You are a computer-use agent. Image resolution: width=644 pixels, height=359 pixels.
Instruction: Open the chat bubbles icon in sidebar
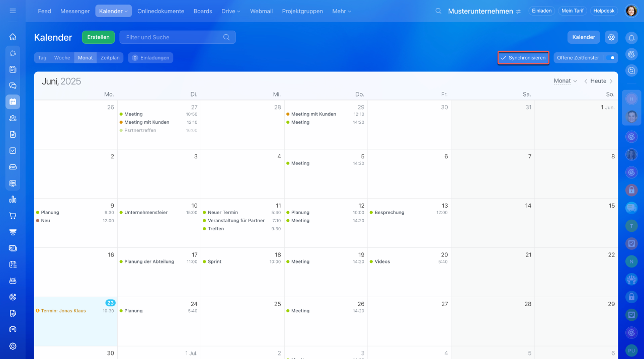(13, 85)
